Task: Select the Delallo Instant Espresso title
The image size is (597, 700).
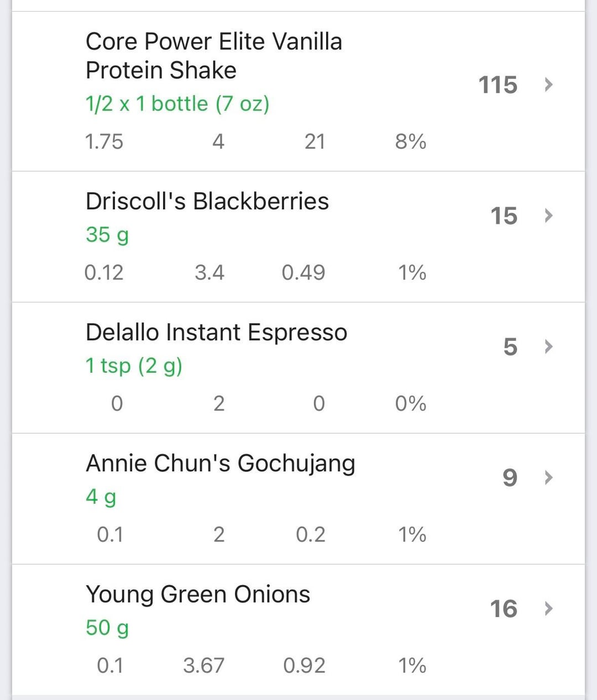Action: (216, 332)
